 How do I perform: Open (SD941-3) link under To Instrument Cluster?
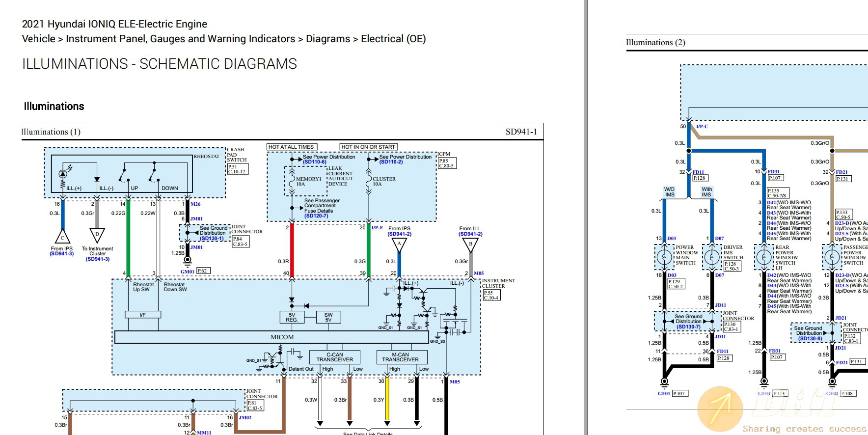98,259
